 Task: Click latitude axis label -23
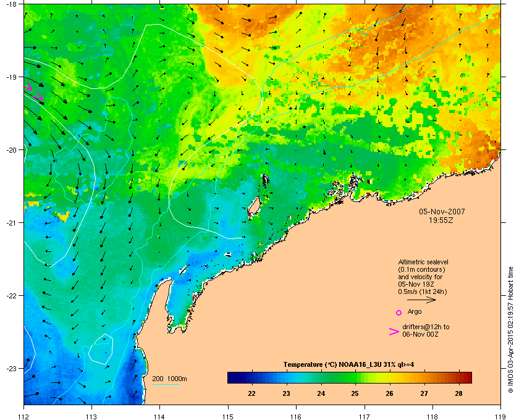[12, 368]
